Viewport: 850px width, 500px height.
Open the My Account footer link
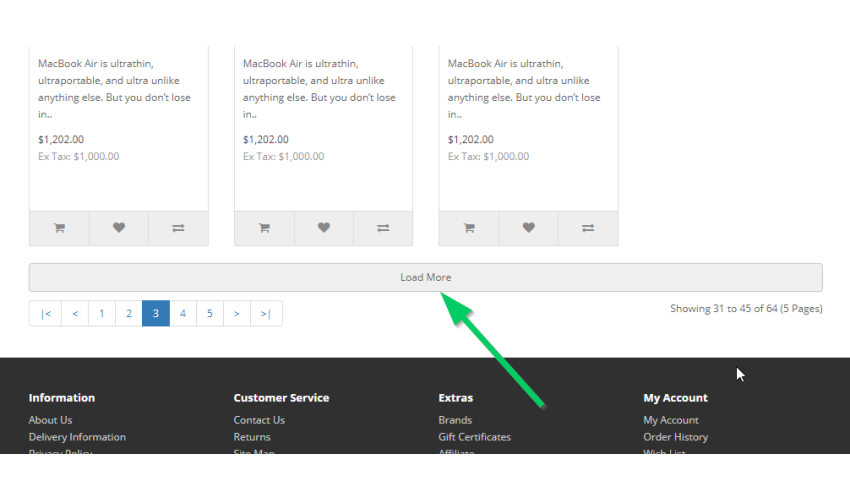coord(671,420)
